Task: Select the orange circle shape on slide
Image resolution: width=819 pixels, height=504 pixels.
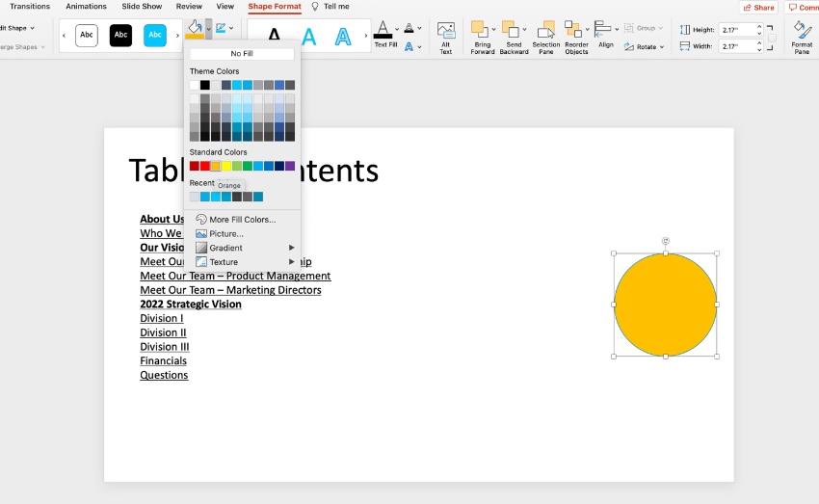Action: click(666, 305)
